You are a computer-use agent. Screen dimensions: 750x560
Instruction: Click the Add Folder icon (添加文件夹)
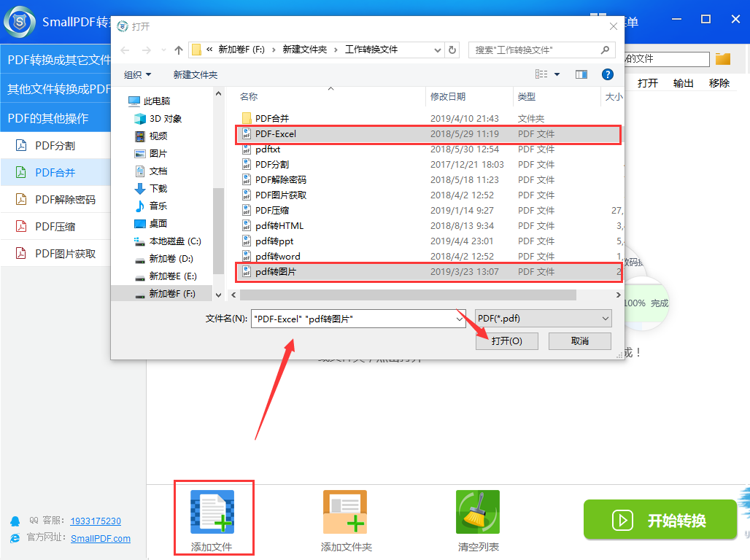point(345,512)
